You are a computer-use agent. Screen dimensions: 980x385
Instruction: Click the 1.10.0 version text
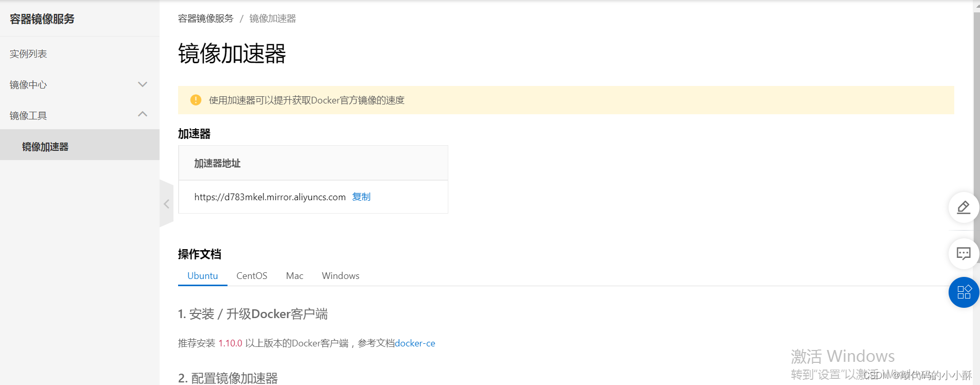tap(230, 343)
